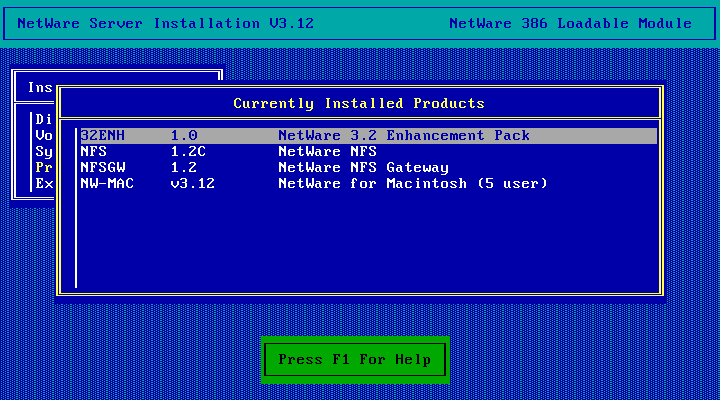The width and height of the screenshot is (720, 400).
Task: Select the NW-MAC product entry
Action: [x=368, y=184]
